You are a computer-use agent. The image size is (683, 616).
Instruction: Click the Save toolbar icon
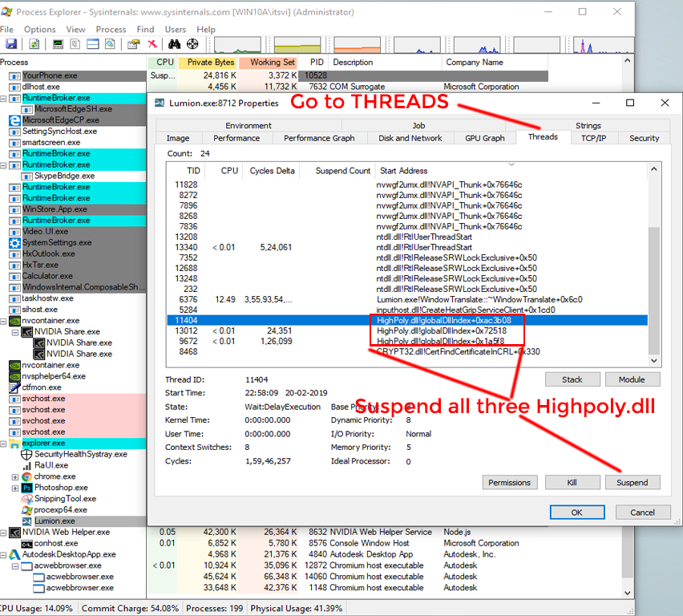click(x=11, y=44)
